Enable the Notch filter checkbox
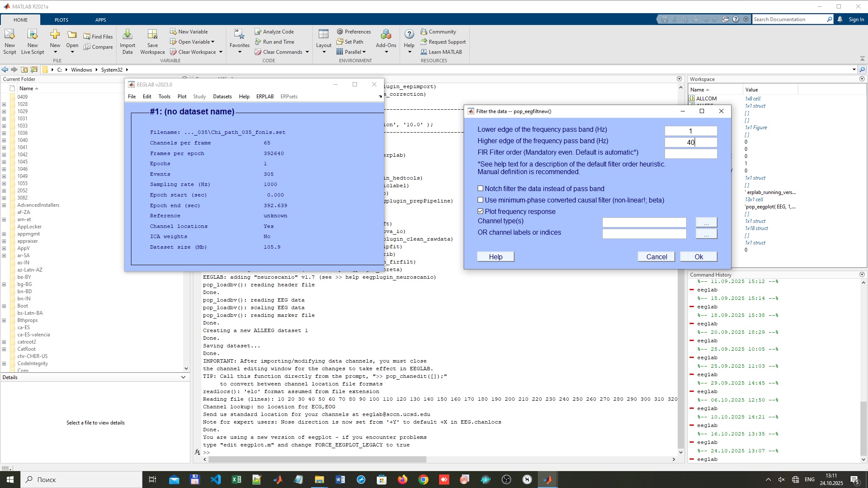This screenshot has height=488, width=868. [x=481, y=189]
